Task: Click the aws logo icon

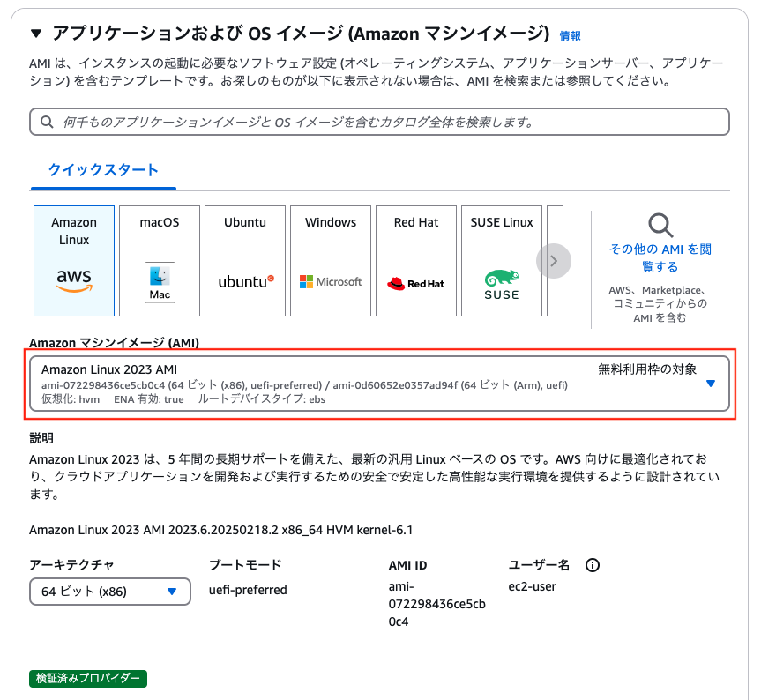Action: point(74,280)
